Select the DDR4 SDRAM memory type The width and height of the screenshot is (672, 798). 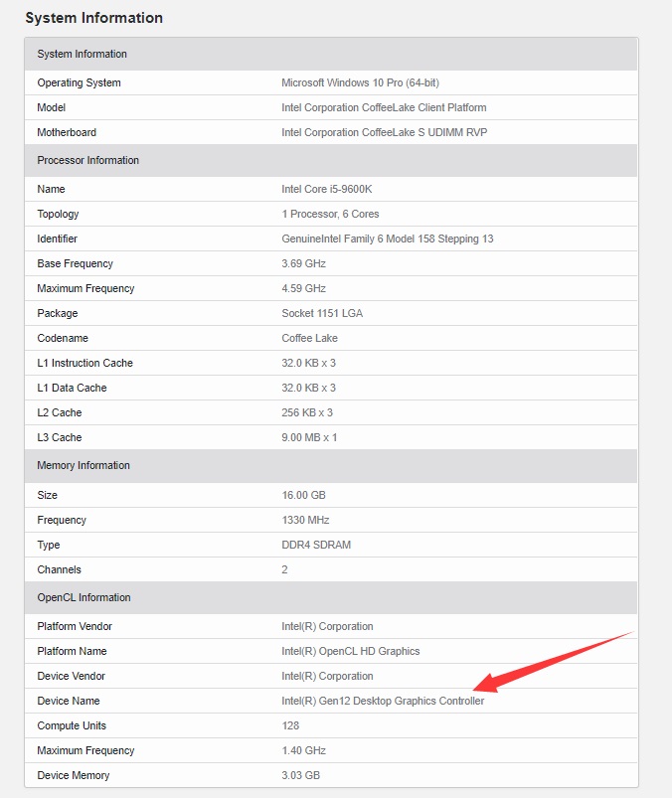pos(316,545)
